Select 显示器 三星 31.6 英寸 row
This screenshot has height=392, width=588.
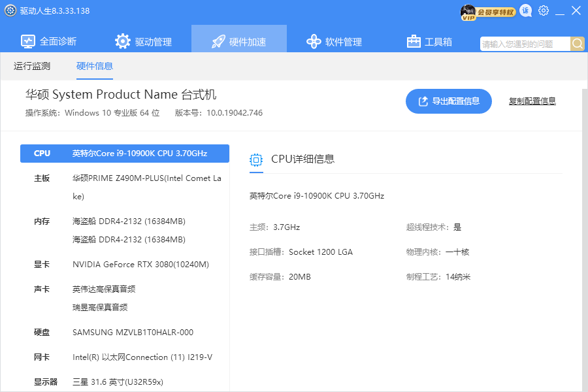click(x=125, y=382)
